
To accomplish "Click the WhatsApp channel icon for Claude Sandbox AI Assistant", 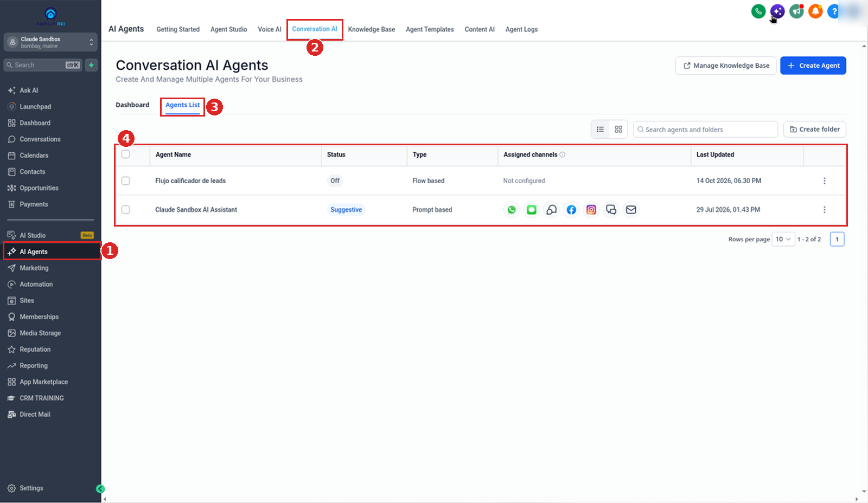I will (x=512, y=210).
